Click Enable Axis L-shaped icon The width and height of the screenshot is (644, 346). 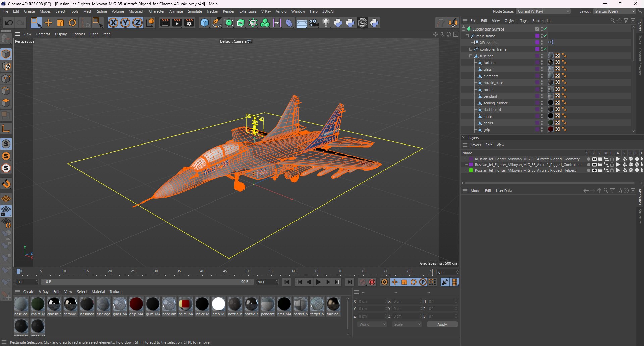pyautogui.click(x=6, y=128)
